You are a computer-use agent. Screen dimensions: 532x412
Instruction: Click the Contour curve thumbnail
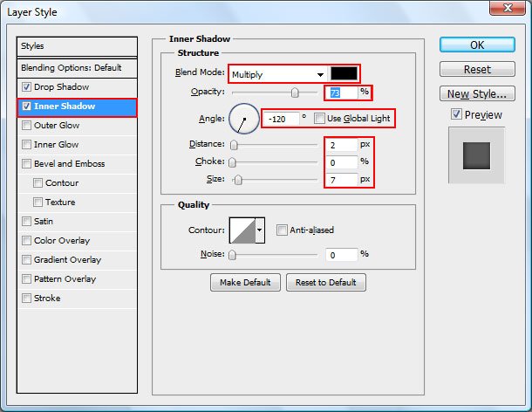tap(242, 230)
